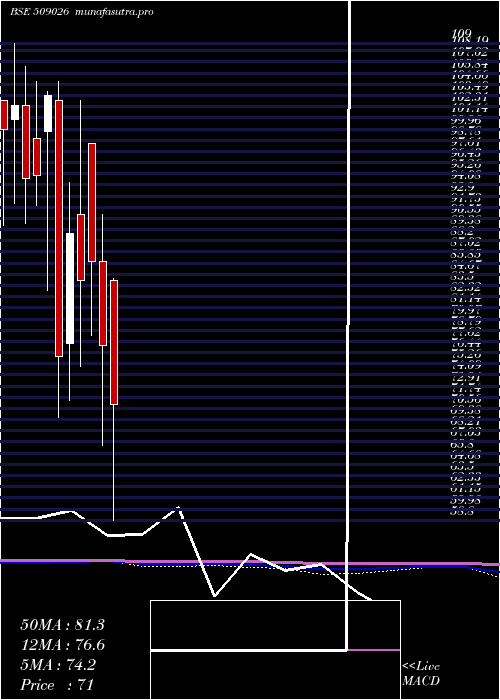
Task: Click the tall white vertical line marker
Action: (348, 325)
